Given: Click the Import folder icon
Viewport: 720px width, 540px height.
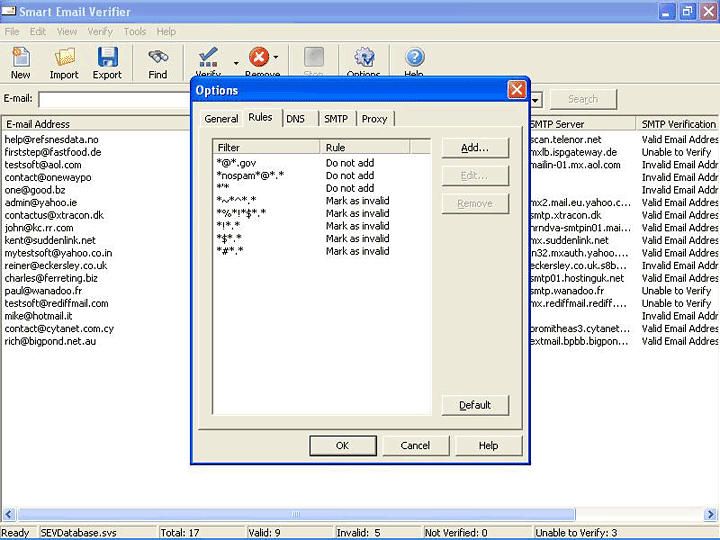Looking at the screenshot, I should (x=64, y=58).
